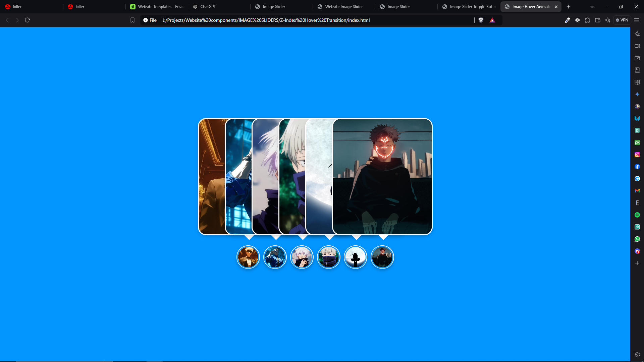Image resolution: width=644 pixels, height=362 pixels.
Task: Open Gmail sidebar shortcut
Action: 637,191
